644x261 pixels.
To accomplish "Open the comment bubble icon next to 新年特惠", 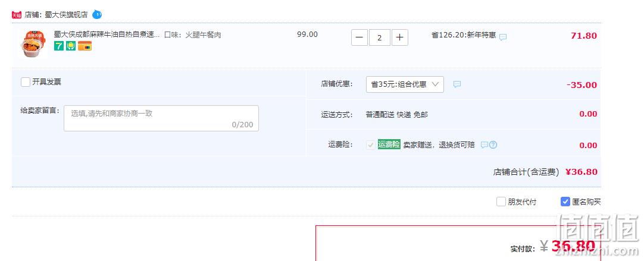I will click(503, 37).
